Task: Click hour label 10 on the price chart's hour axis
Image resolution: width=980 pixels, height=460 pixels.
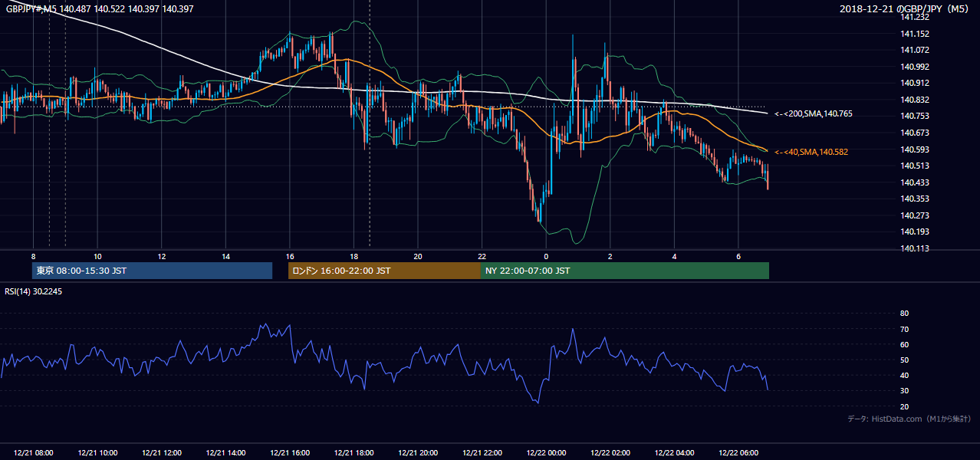Action: (x=97, y=256)
